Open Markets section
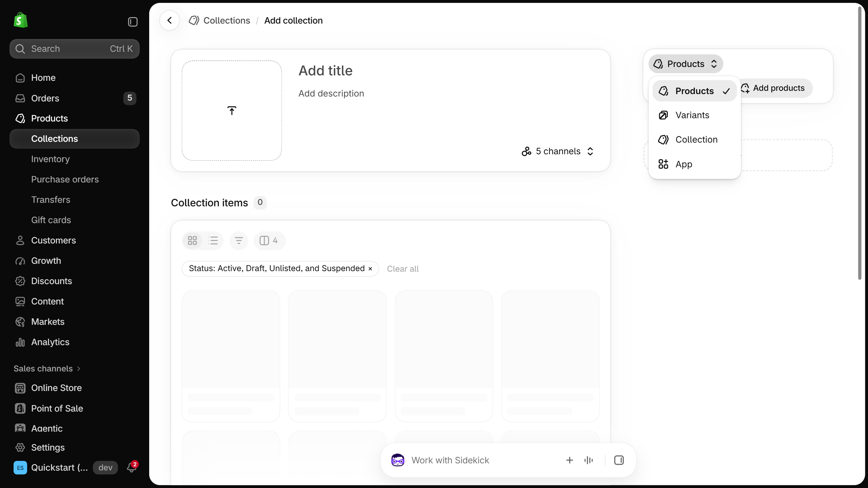The height and width of the screenshot is (488, 868). [x=75, y=322]
